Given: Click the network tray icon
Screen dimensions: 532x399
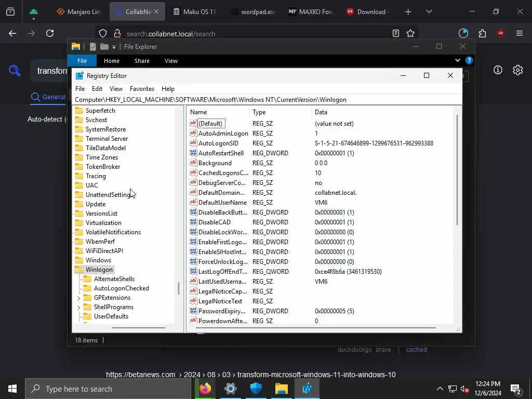Looking at the screenshot, I should (x=453, y=389).
